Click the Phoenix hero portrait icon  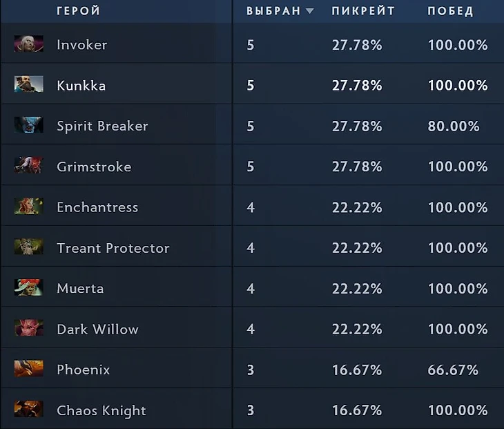28,370
